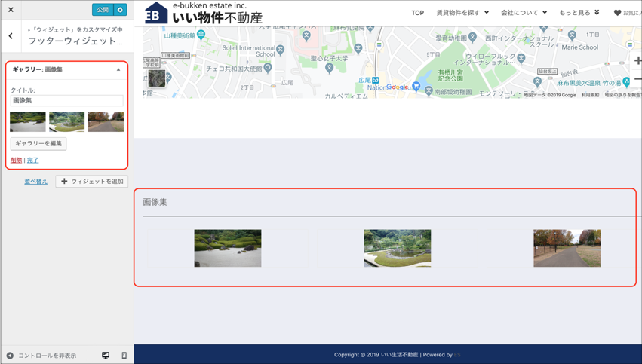
Task: Open publish settings gear icon
Action: (120, 10)
